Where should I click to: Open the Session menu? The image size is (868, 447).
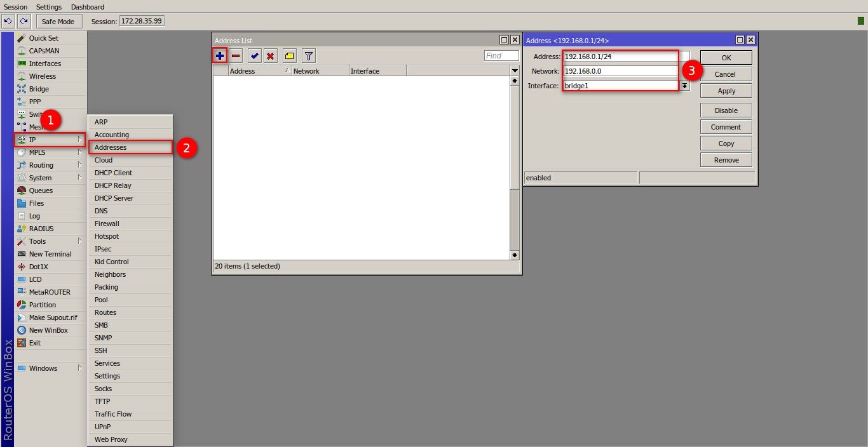(x=16, y=7)
